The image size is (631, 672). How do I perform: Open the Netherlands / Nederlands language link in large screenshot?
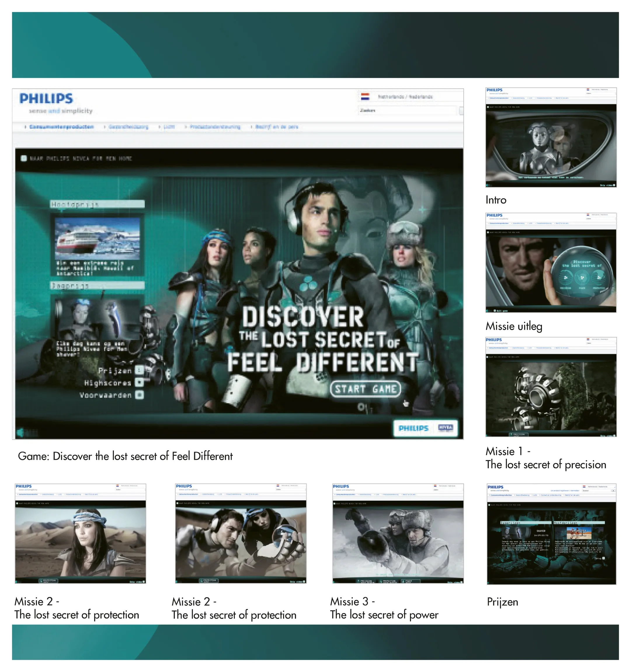(x=405, y=97)
